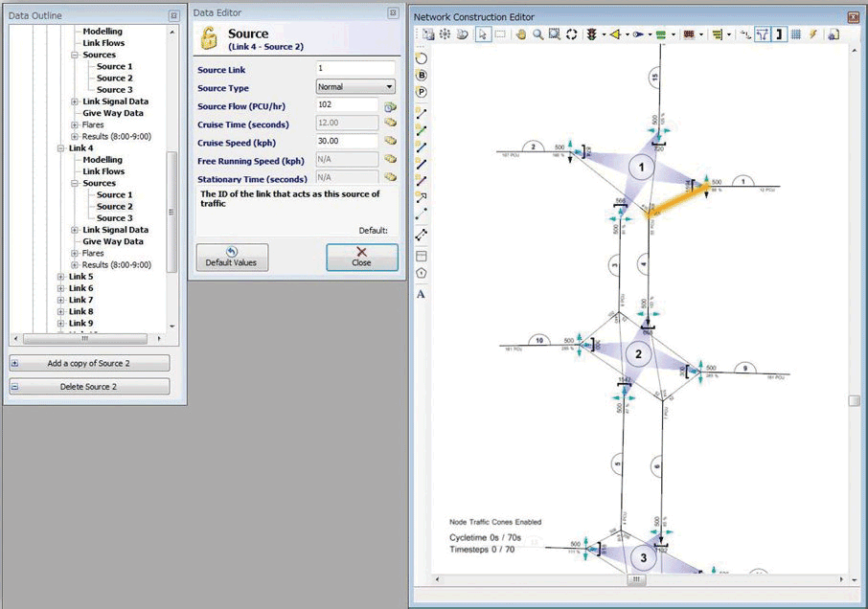Click the magnifier zoom tool

(x=537, y=34)
